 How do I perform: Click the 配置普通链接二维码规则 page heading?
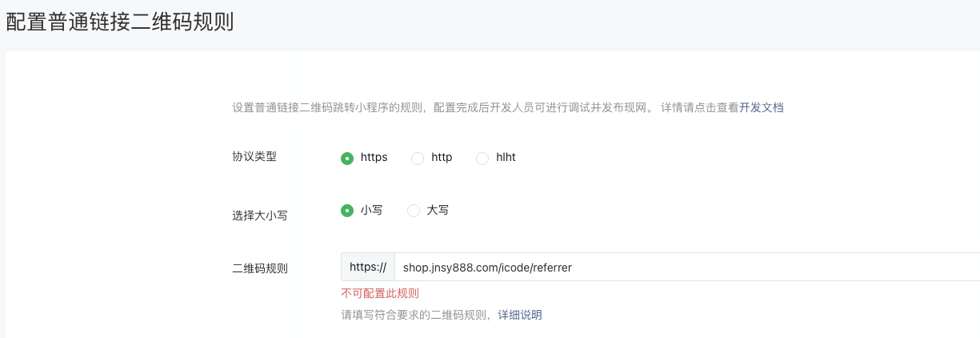point(120,22)
